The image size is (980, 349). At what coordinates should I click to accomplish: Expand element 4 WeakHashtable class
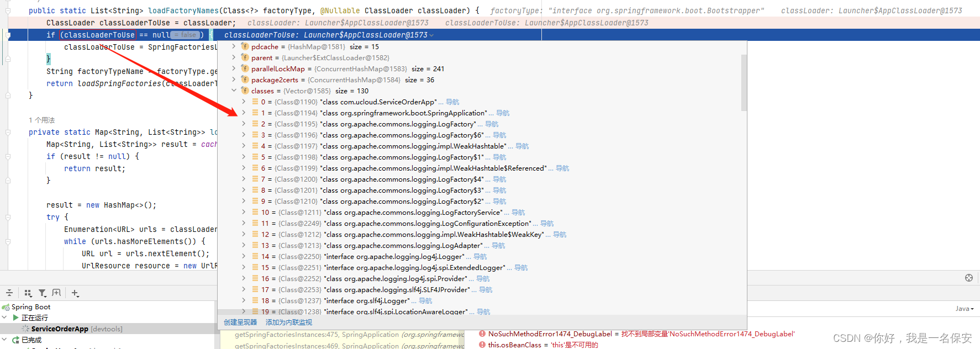point(244,146)
